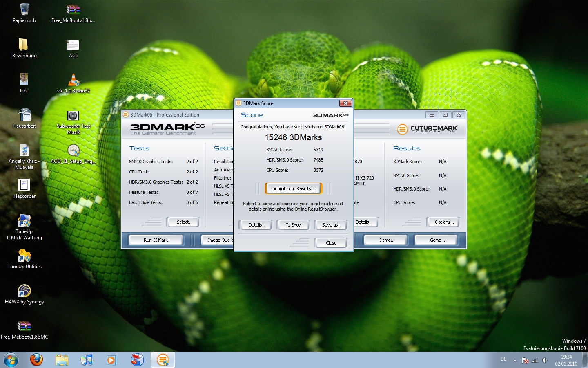Open iTunes from the taskbar
Viewport: 588px width, 368px height.
pos(87,360)
